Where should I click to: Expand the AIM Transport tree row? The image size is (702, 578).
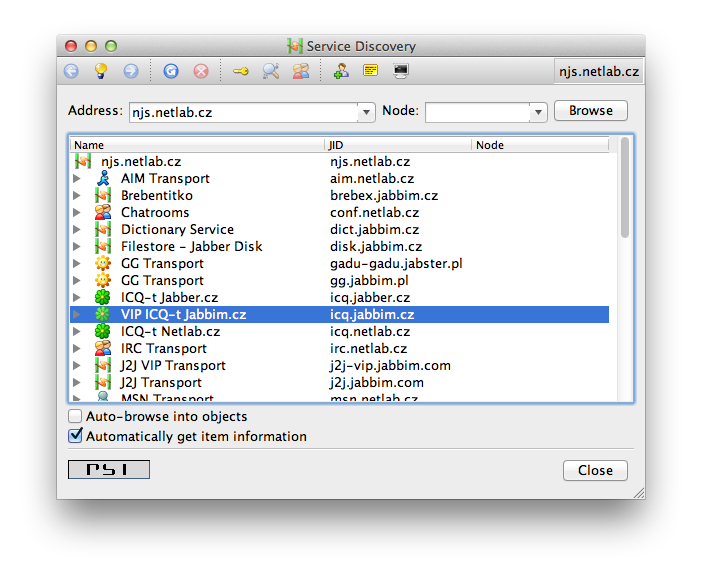click(x=77, y=178)
